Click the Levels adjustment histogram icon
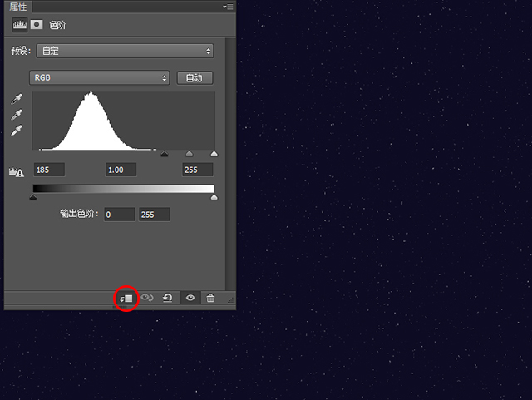 17,25
